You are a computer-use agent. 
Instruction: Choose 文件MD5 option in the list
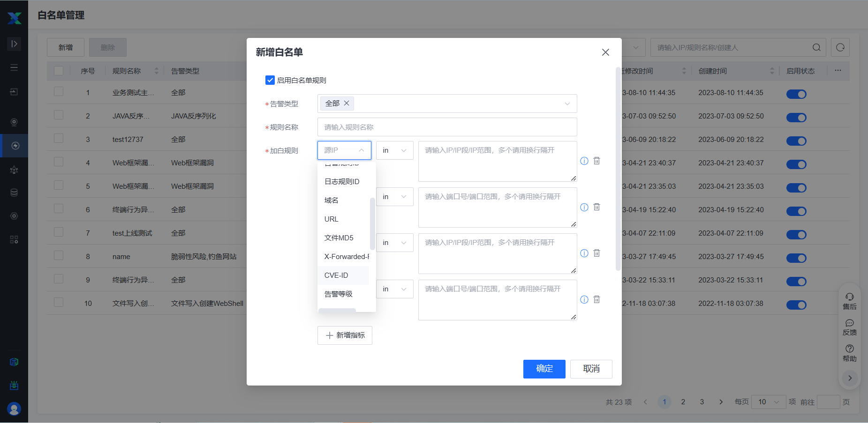point(339,238)
